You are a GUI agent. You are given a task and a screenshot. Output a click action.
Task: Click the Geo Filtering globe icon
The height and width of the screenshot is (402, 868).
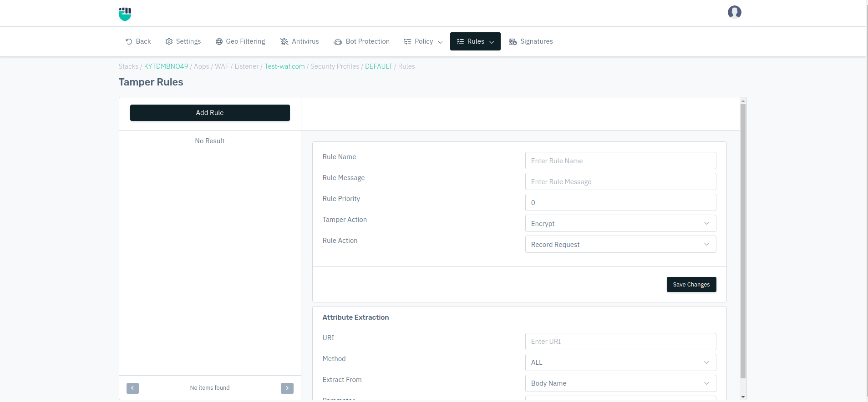[219, 41]
